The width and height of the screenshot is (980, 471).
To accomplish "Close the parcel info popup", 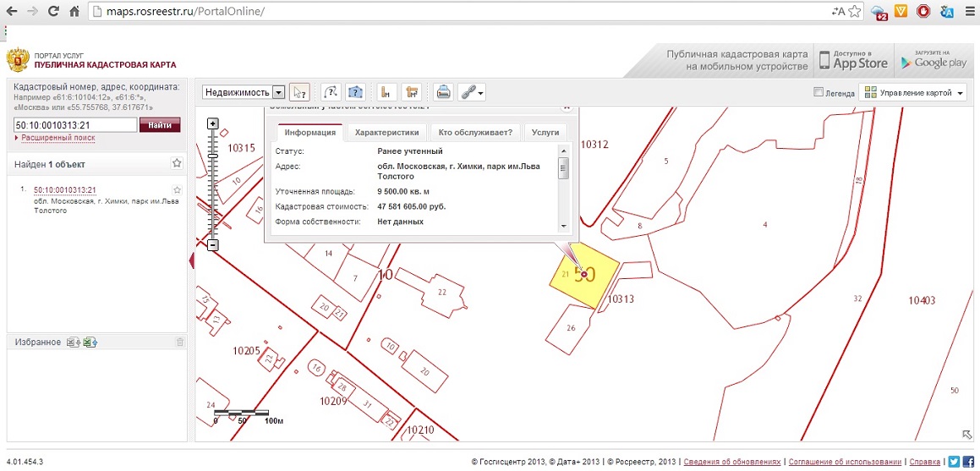I will 567,107.
